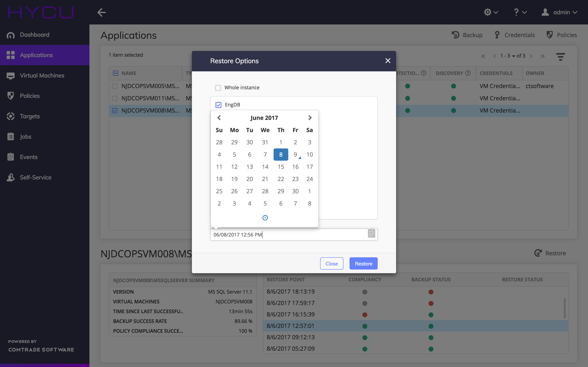Click the Close button in the dialog
The width and height of the screenshot is (588, 367).
(x=331, y=263)
